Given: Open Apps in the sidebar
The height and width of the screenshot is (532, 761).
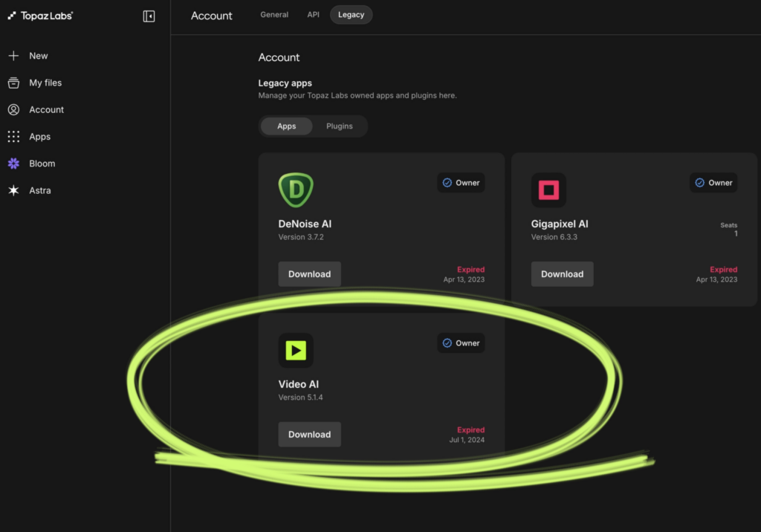Looking at the screenshot, I should click(x=39, y=137).
